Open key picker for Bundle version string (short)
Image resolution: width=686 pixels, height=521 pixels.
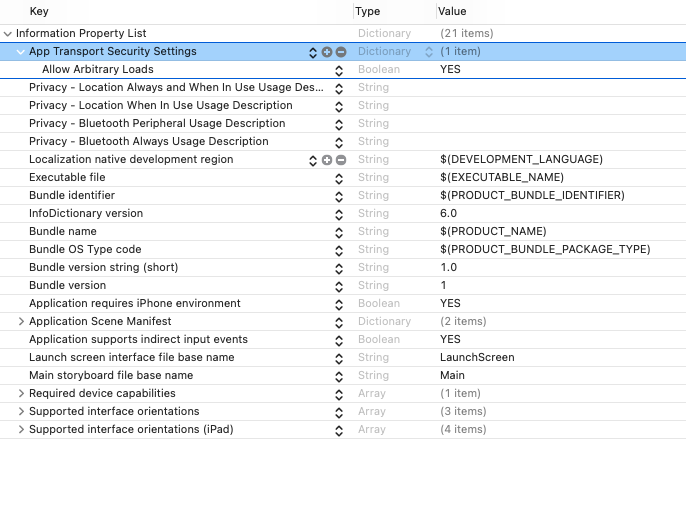[339, 268]
